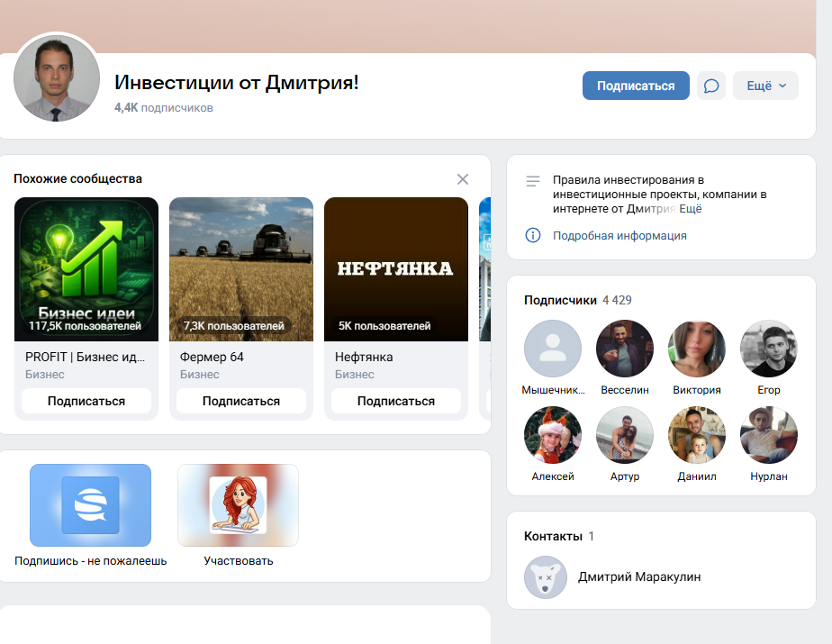Click the community description lines icon
The height and width of the screenshot is (644, 832).
click(x=533, y=181)
